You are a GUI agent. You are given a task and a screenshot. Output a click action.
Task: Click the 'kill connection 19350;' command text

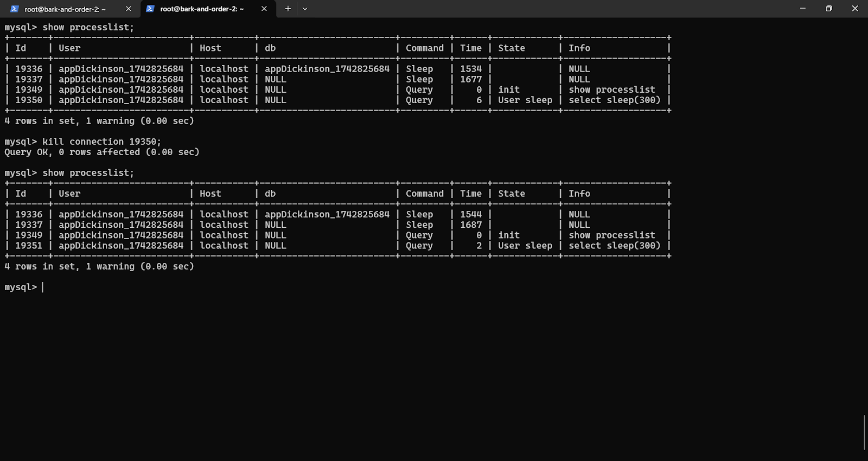coord(101,142)
